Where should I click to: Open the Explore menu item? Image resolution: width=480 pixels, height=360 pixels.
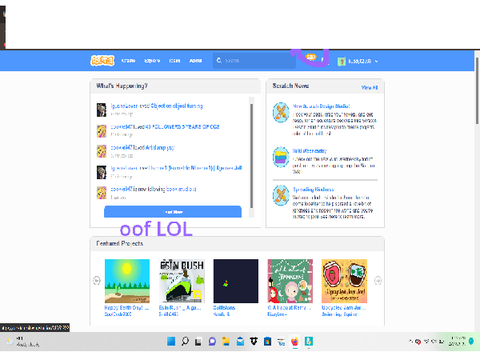click(152, 61)
